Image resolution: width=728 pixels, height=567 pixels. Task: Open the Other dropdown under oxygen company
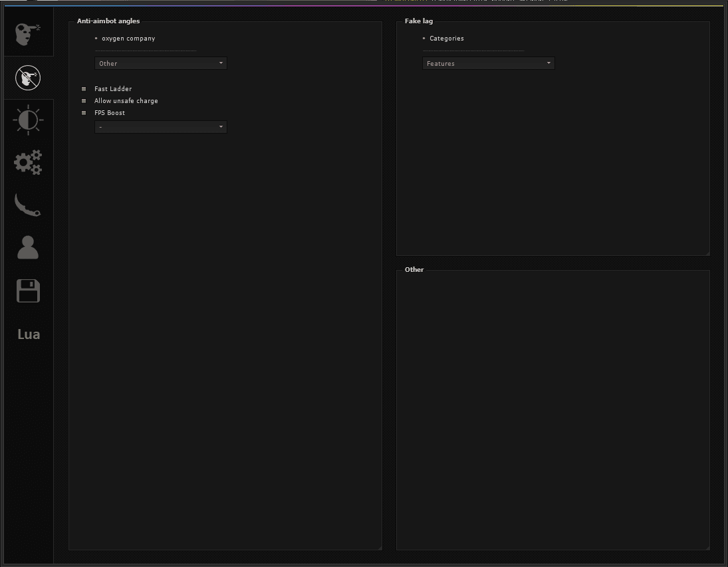pos(161,63)
